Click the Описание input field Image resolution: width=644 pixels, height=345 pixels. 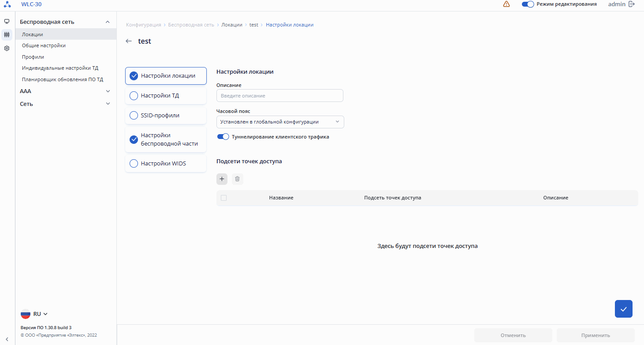(x=279, y=96)
